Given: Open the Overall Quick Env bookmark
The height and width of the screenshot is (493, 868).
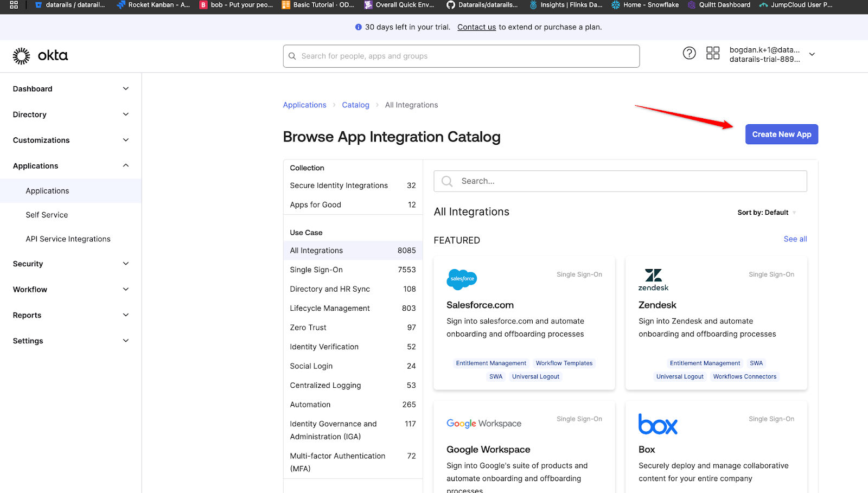Looking at the screenshot, I should [x=399, y=5].
